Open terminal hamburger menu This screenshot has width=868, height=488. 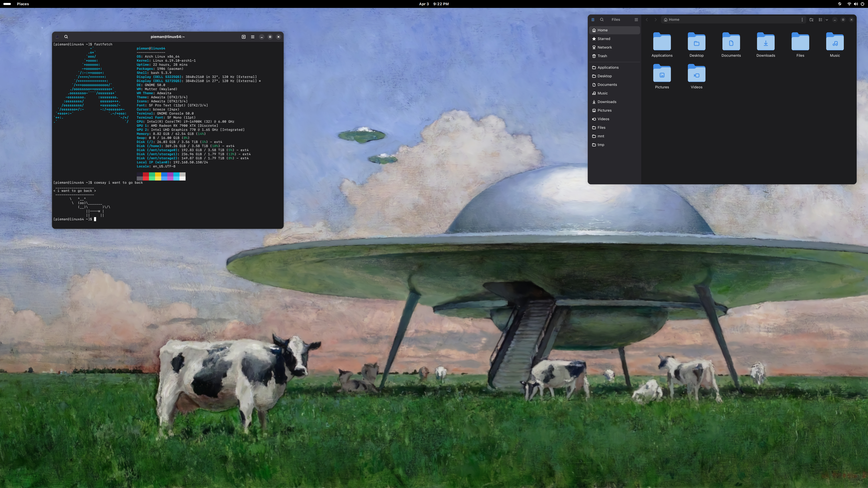coord(253,37)
